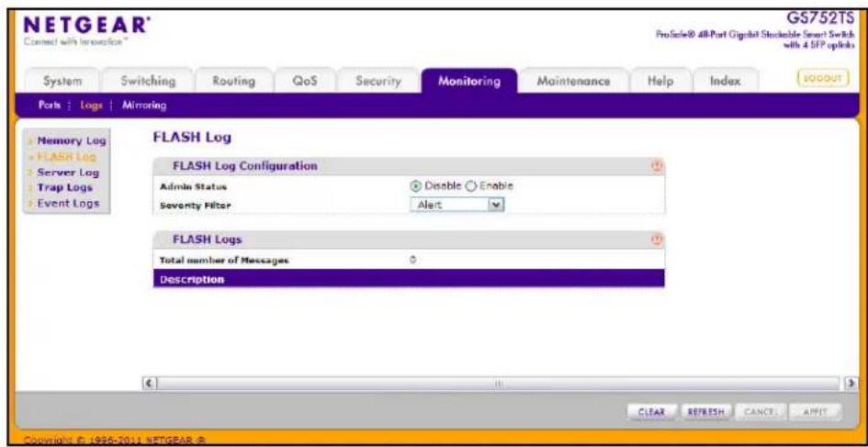Open Memory Log in sidebar

point(71,141)
